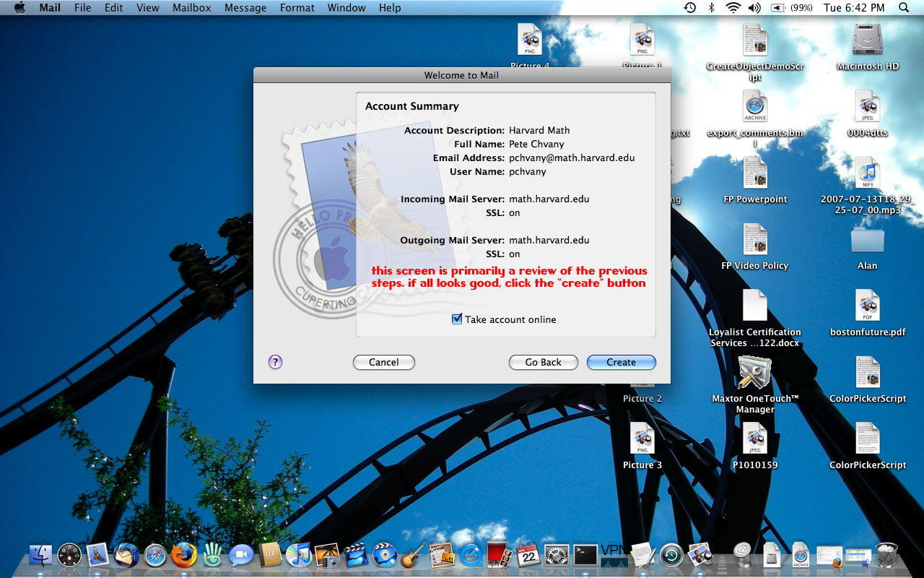
Task: Launch Thunderbird from the Dock
Action: tap(126, 555)
